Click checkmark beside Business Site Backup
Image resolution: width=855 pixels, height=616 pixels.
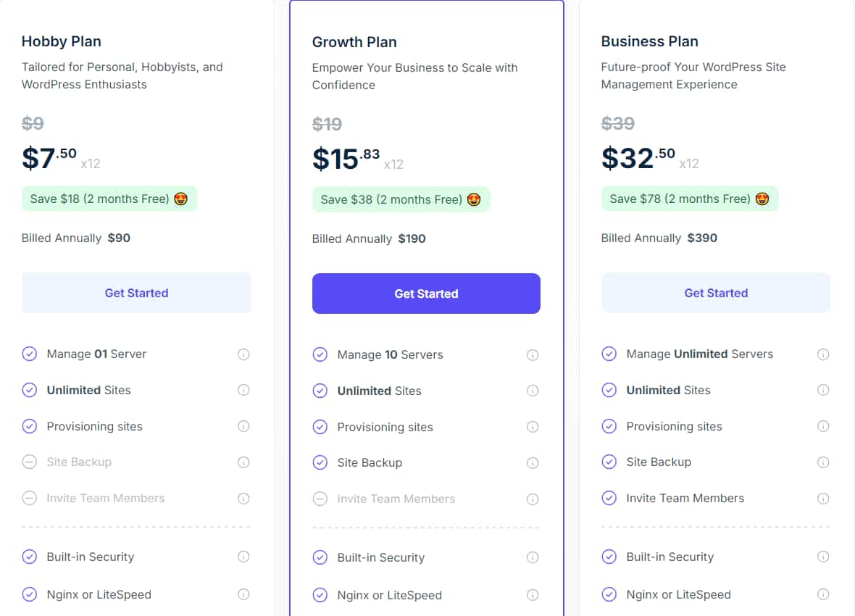click(609, 462)
